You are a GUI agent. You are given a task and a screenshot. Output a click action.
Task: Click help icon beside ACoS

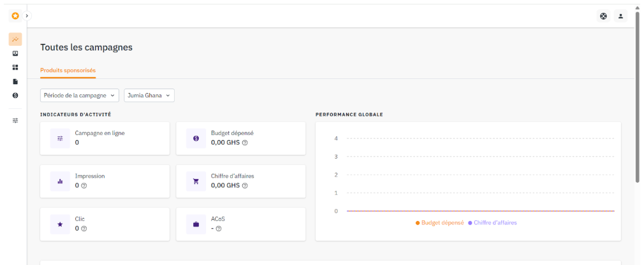click(x=219, y=229)
